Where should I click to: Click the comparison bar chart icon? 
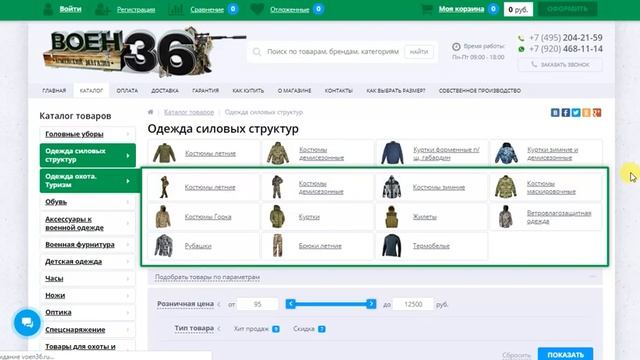pyautogui.click(x=176, y=9)
